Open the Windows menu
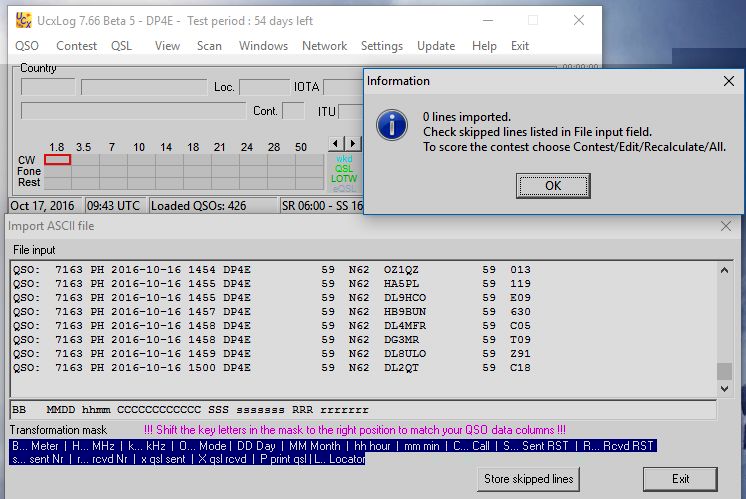746x499 pixels. click(263, 46)
